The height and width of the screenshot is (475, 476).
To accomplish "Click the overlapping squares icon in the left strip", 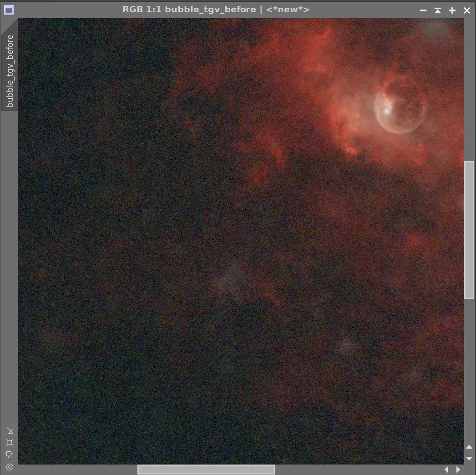I will click(10, 455).
